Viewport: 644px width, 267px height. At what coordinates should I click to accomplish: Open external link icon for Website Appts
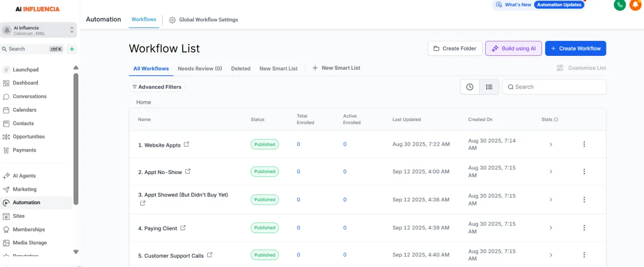[x=187, y=145]
